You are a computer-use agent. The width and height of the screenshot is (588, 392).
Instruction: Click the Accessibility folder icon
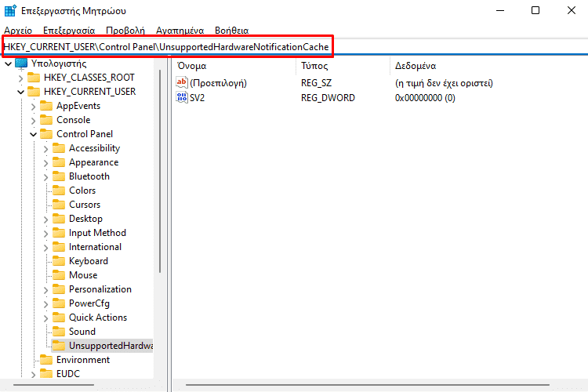59,148
